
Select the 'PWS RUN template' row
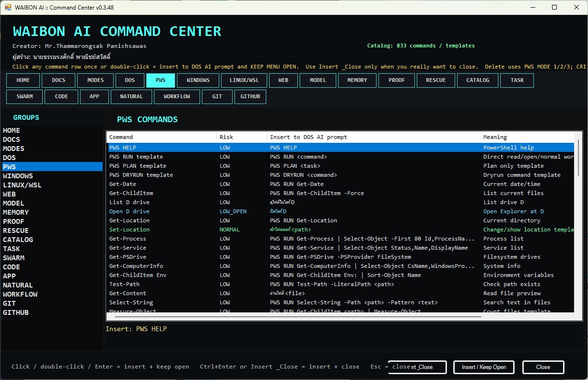tap(341, 157)
